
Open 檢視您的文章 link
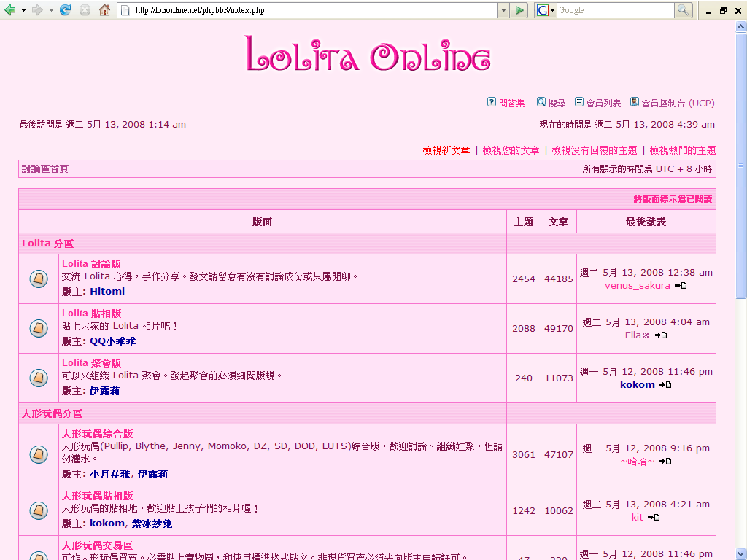coord(511,150)
